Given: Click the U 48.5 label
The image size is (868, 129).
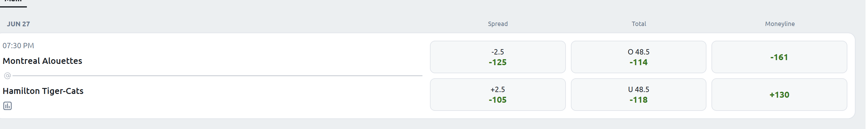Looking at the screenshot, I should click(x=639, y=90).
